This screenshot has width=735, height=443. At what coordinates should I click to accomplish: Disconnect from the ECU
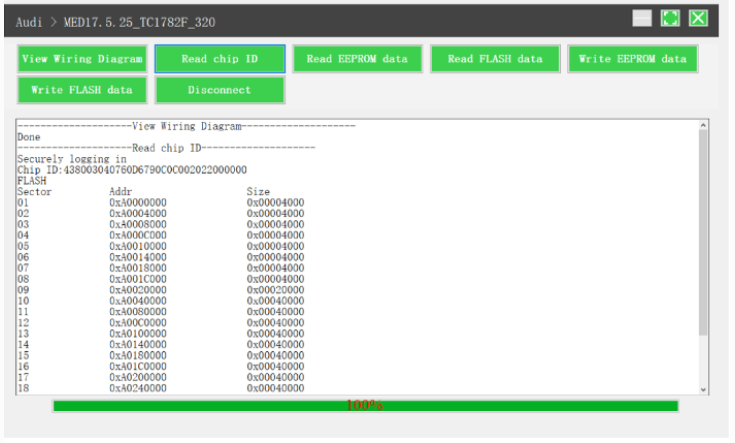(220, 90)
